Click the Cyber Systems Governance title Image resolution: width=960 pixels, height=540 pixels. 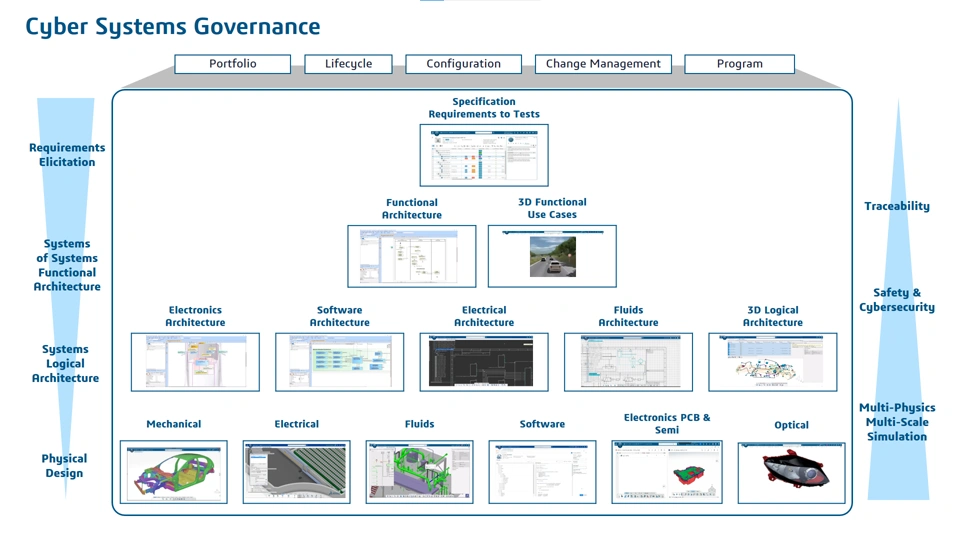173,27
